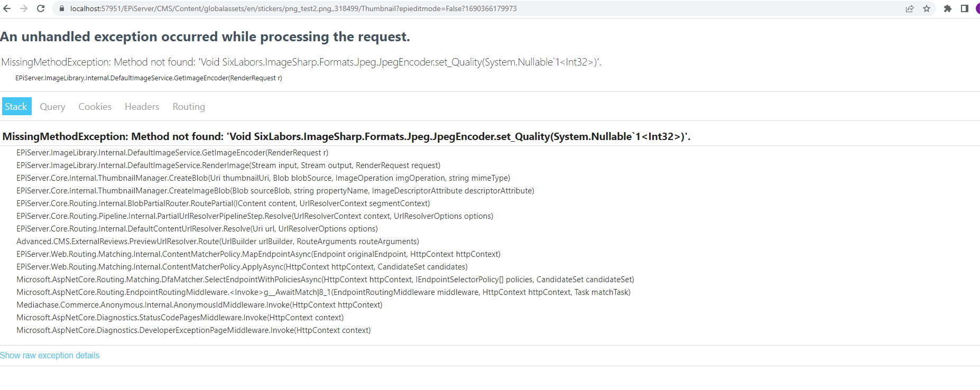The height and width of the screenshot is (390, 980).
Task: Go back to the previous page
Action: coord(7,8)
